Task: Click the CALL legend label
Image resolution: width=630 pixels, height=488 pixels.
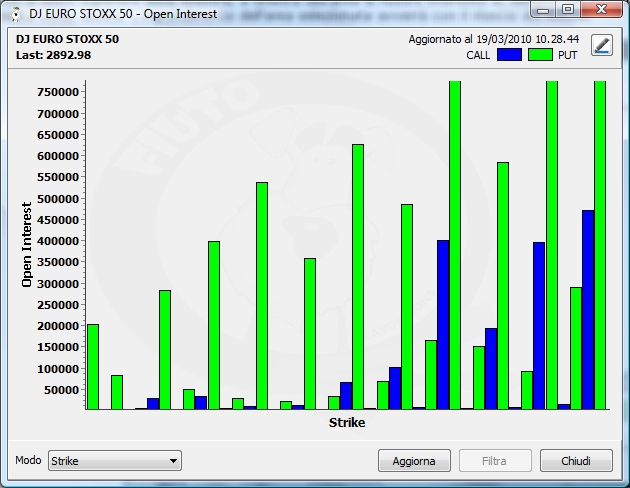Action: tap(478, 55)
